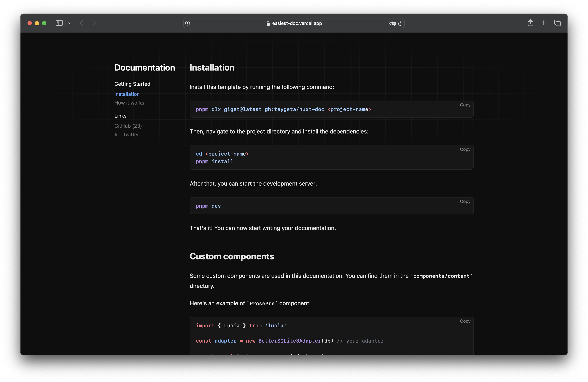The image size is (588, 382).
Task: Copy the ProsePre code example
Action: pyautogui.click(x=465, y=321)
